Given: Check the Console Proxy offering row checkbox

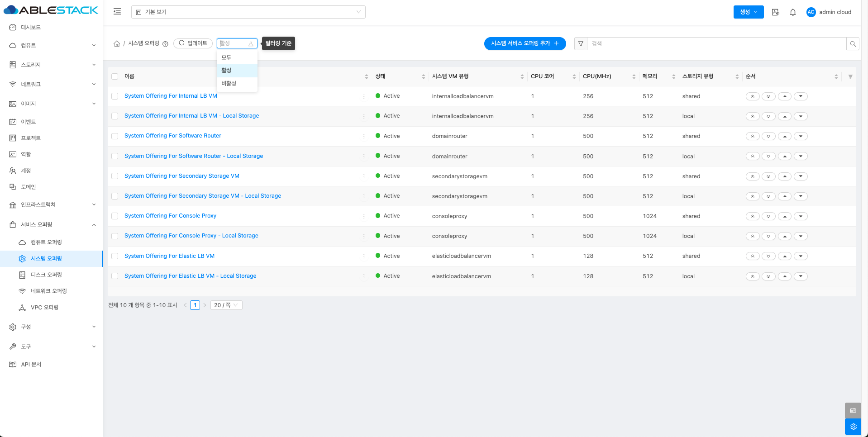Looking at the screenshot, I should [x=115, y=216].
